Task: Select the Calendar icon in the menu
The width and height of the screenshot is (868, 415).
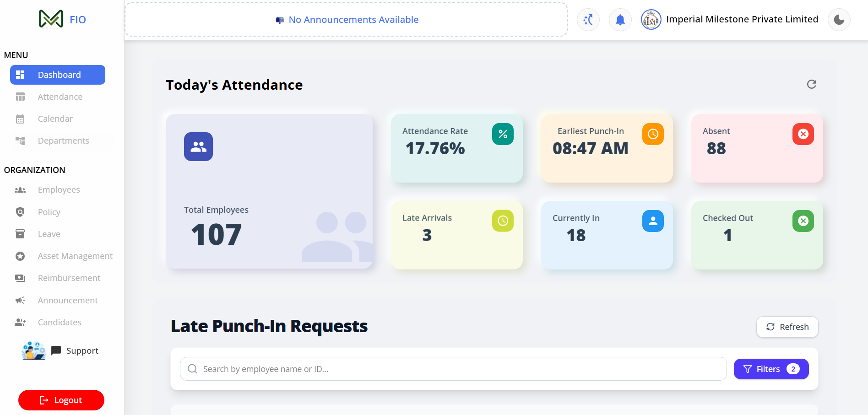Action: coord(21,119)
